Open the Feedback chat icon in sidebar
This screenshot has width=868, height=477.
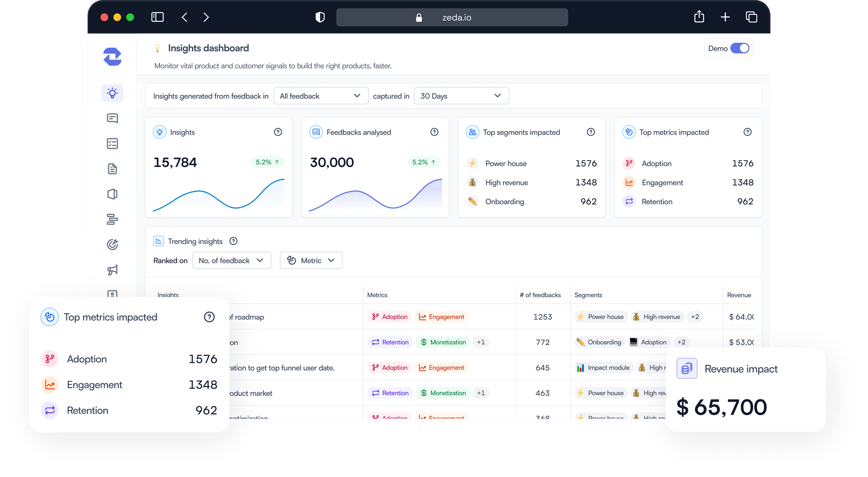(112, 118)
